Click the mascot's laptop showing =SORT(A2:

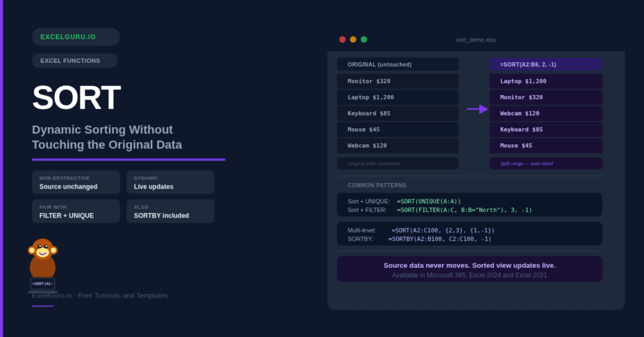pyautogui.click(x=43, y=284)
